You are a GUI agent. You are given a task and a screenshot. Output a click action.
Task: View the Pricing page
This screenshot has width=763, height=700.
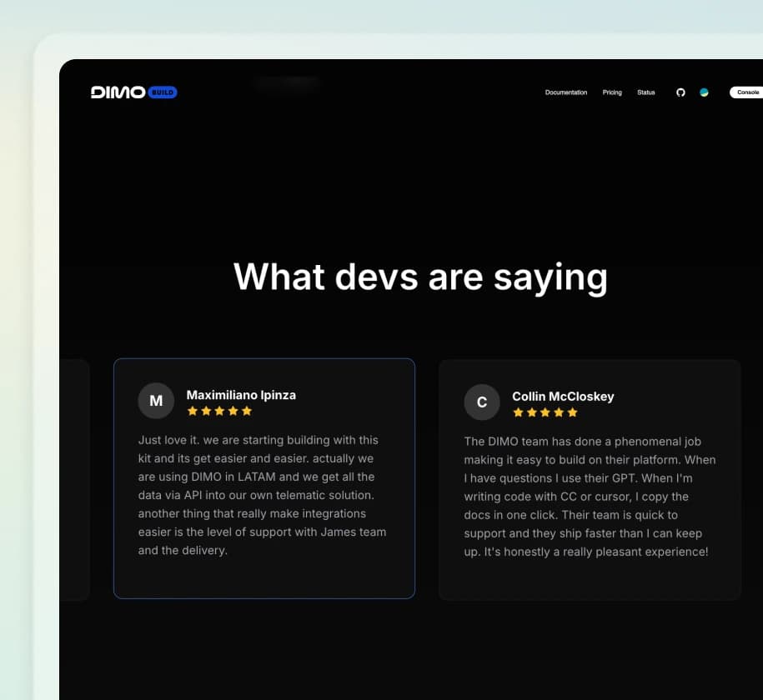pyautogui.click(x=612, y=92)
